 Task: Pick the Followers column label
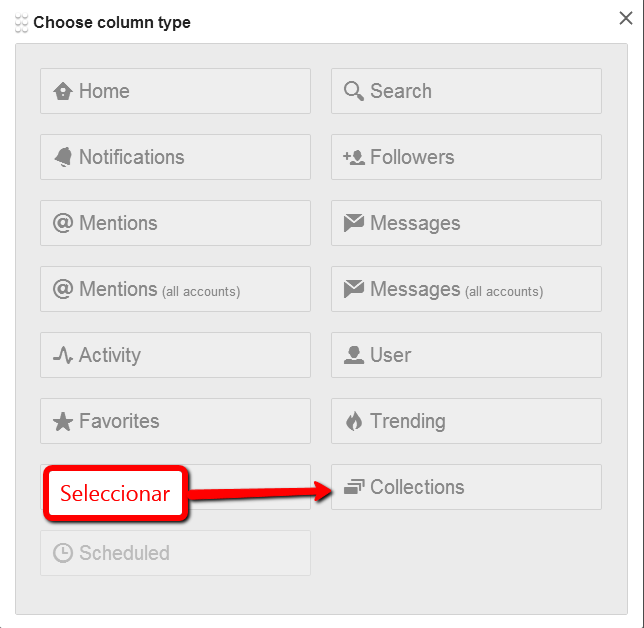coord(412,157)
